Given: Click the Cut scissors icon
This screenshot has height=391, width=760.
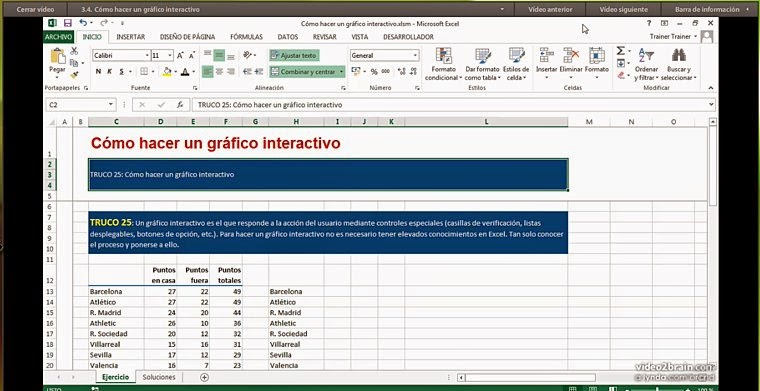Looking at the screenshot, I should tap(74, 51).
